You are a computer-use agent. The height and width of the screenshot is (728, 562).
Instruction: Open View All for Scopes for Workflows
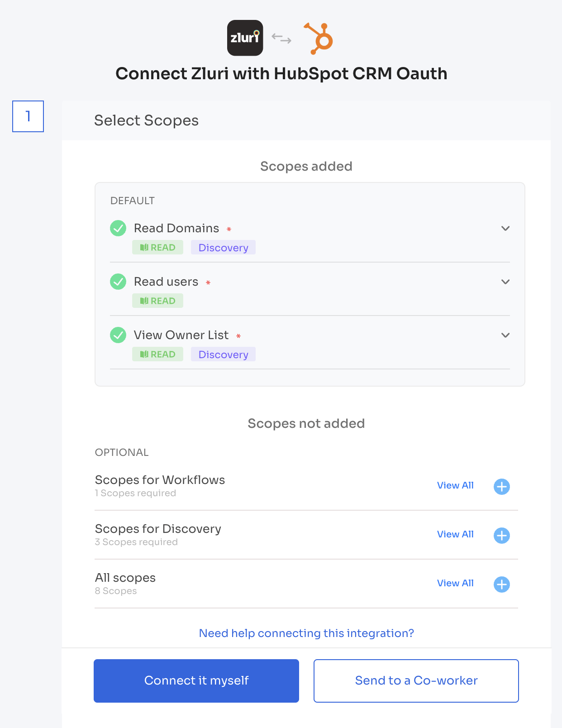click(455, 485)
